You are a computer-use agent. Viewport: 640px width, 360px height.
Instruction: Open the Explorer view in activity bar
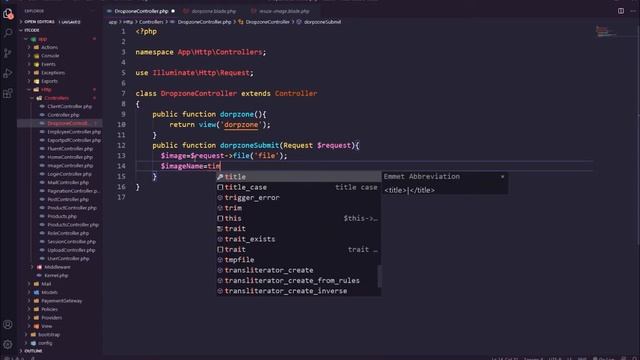coord(8,14)
